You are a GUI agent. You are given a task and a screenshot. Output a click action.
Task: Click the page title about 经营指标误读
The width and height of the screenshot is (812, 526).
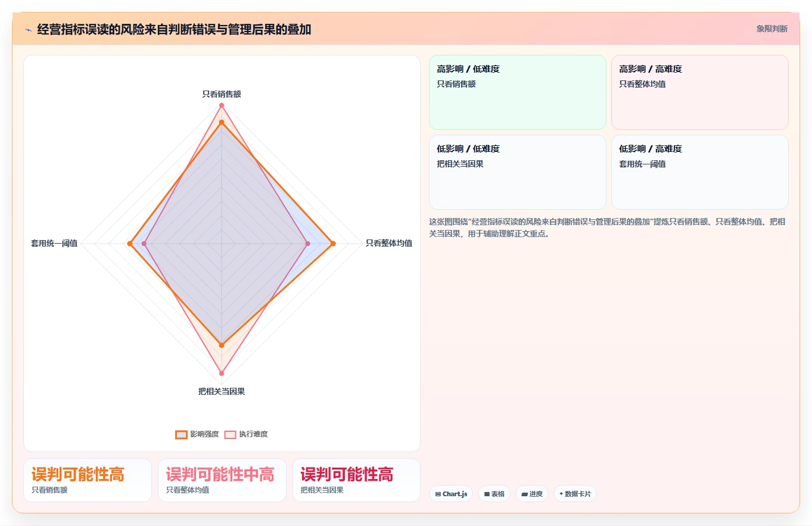(x=174, y=30)
